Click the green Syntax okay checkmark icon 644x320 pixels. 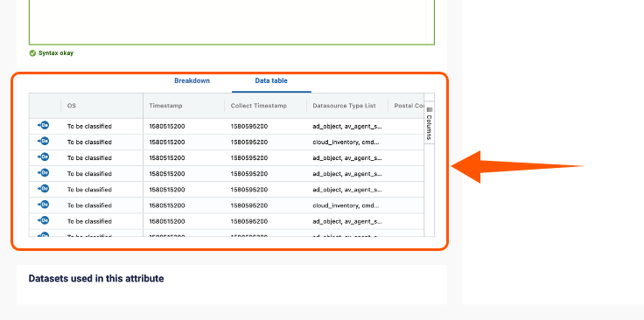point(32,53)
